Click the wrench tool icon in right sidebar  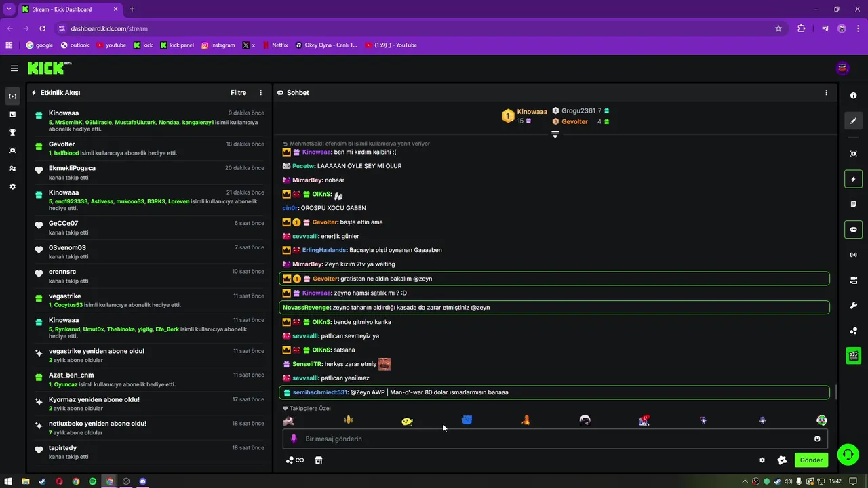tap(853, 306)
